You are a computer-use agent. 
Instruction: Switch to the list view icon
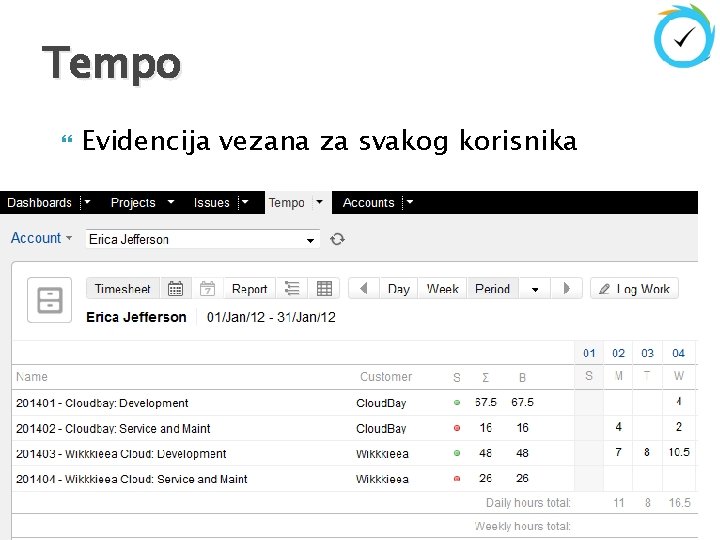[x=292, y=288]
